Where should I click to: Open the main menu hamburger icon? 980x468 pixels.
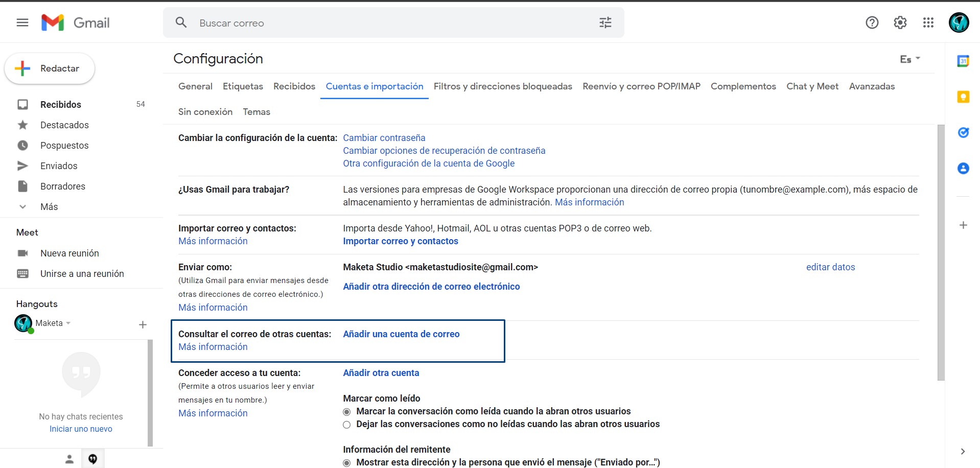[x=22, y=22]
